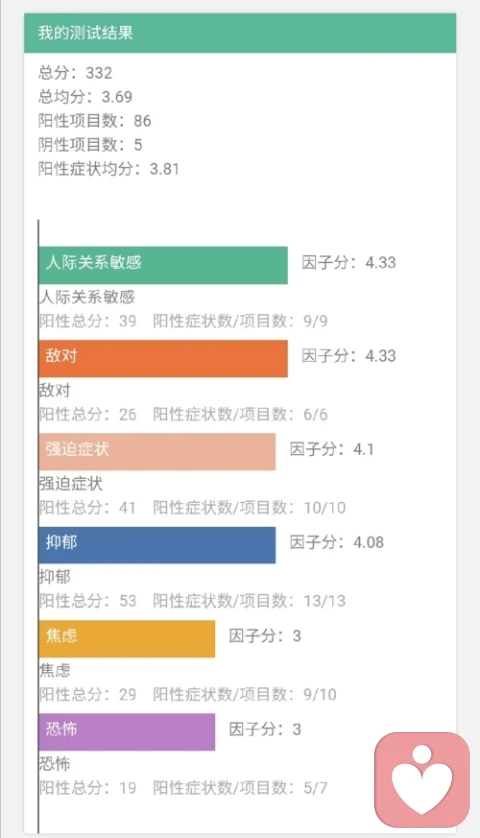
Task: Select the purple 恐怖 bar
Action: click(x=127, y=732)
